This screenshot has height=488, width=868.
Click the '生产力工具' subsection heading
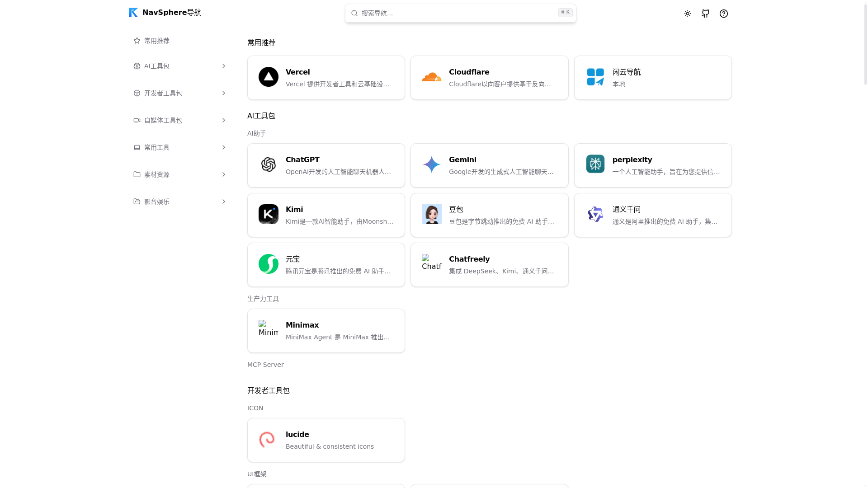[263, 299]
